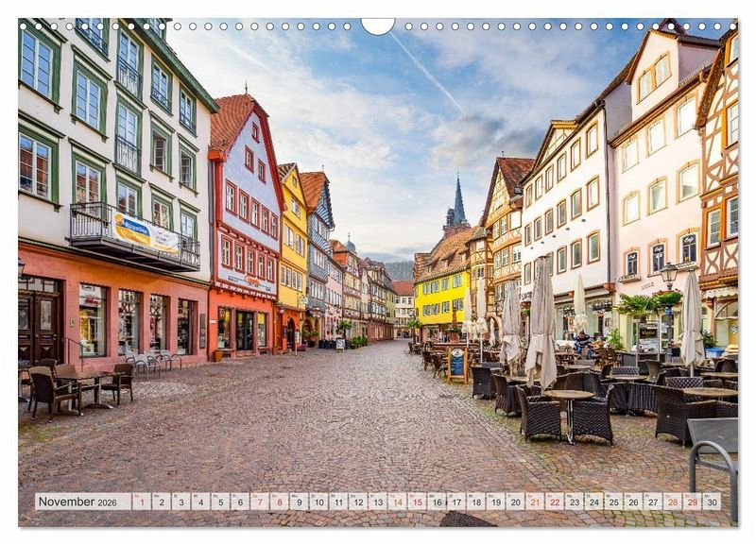The height and width of the screenshot is (545, 756).
Task: Tap the date cell numbered 23
Action: click(x=575, y=502)
